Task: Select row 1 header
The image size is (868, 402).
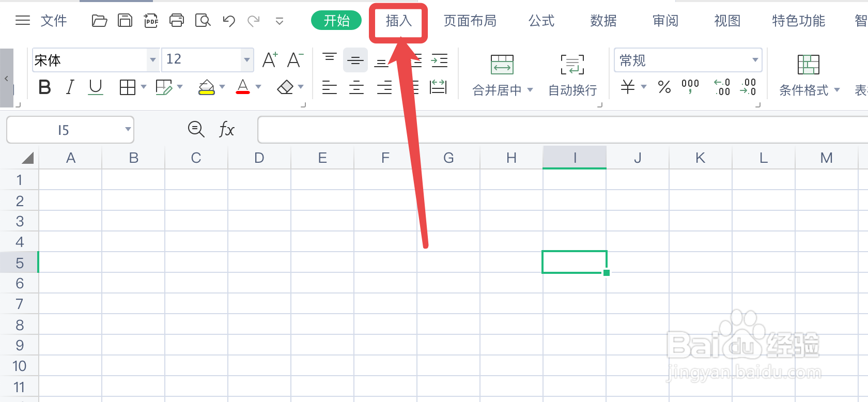Action: (19, 180)
